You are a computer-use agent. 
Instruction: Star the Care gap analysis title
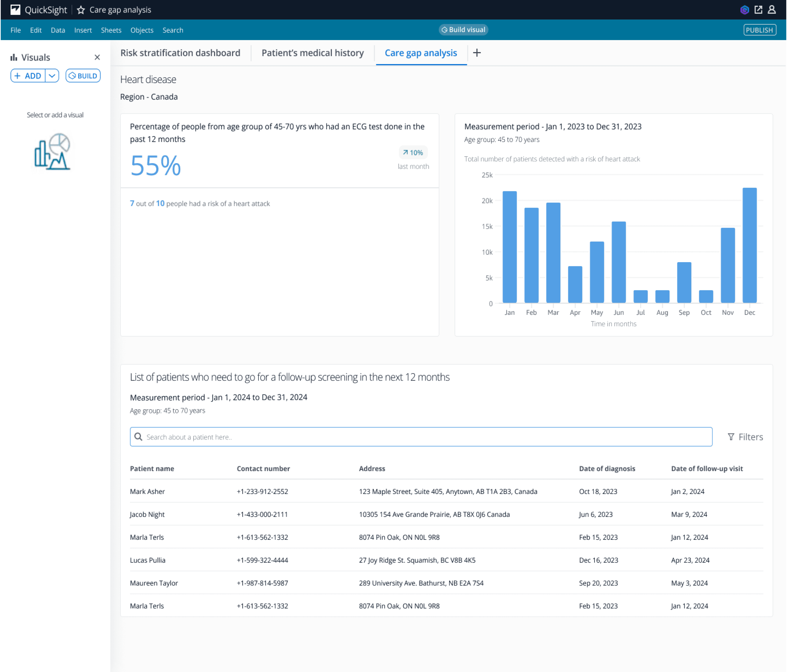81,10
